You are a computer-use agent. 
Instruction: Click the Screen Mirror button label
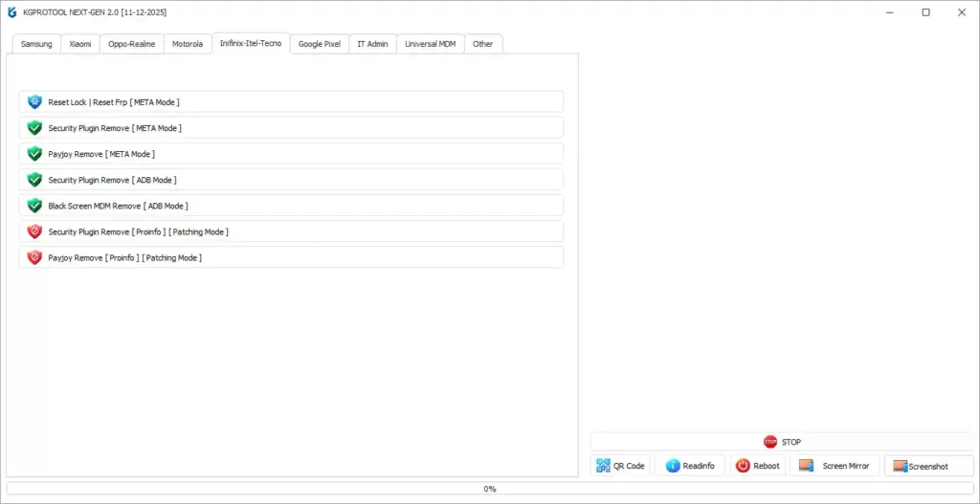846,466
